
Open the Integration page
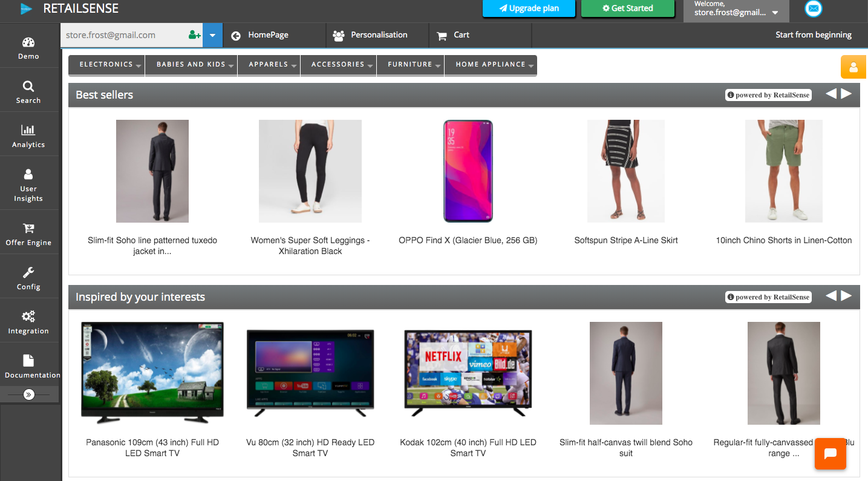(x=28, y=321)
